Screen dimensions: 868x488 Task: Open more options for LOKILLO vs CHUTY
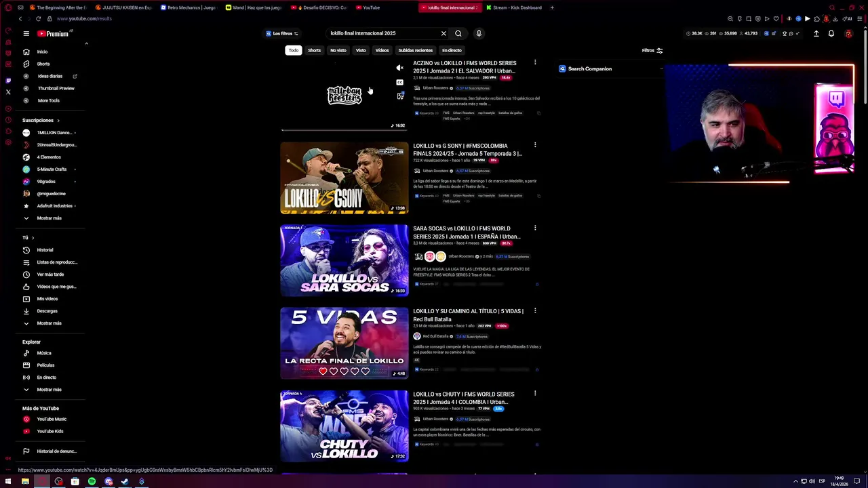pyautogui.click(x=535, y=393)
